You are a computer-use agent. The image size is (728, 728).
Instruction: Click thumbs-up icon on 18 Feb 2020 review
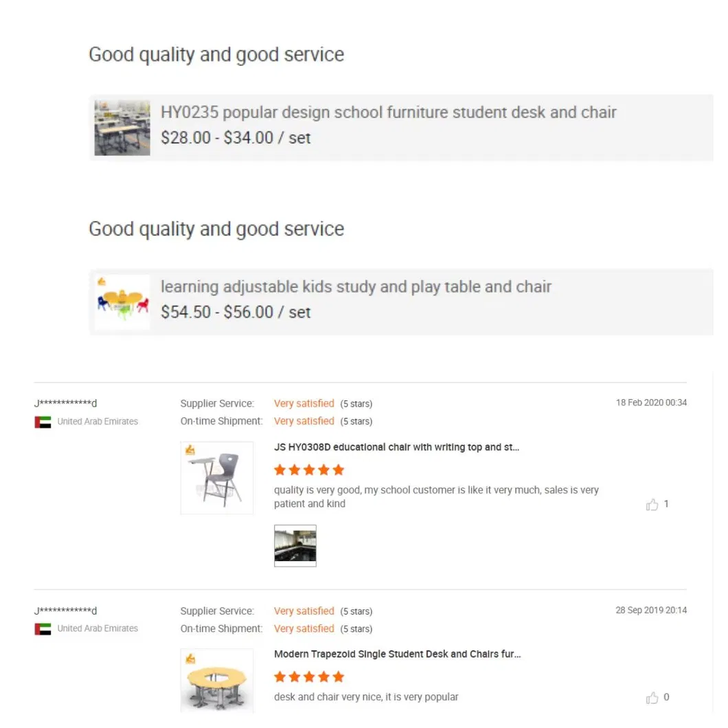pyautogui.click(x=652, y=505)
